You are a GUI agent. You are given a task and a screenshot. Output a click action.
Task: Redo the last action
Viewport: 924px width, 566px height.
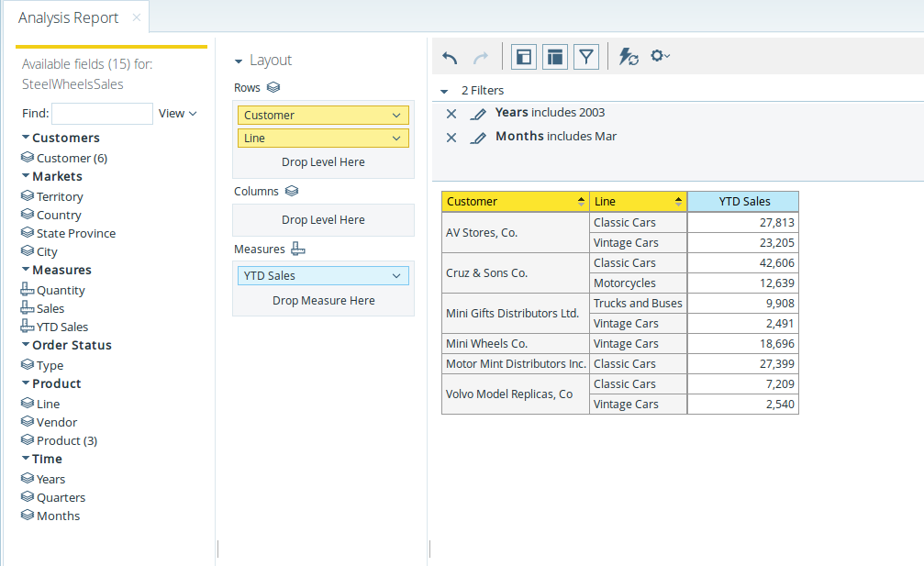[x=479, y=57]
